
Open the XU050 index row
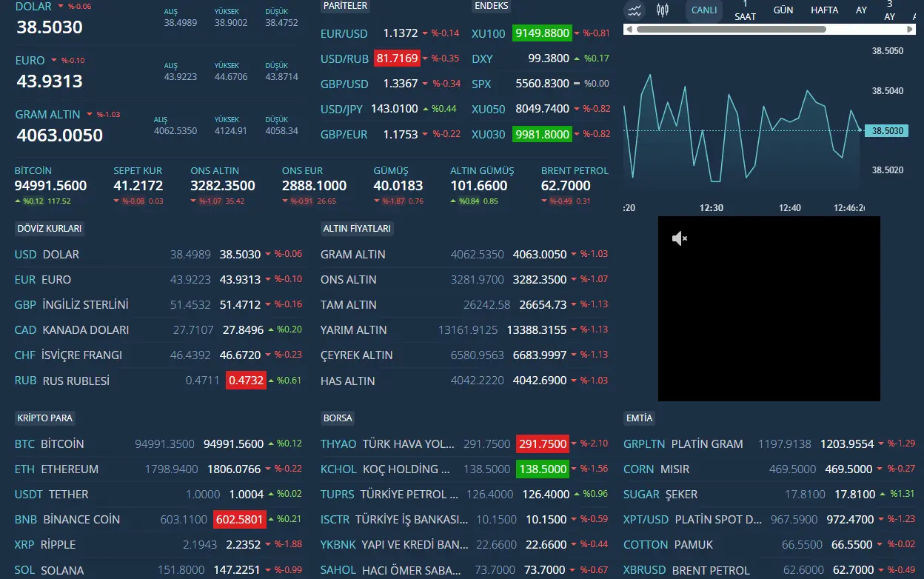(x=541, y=109)
